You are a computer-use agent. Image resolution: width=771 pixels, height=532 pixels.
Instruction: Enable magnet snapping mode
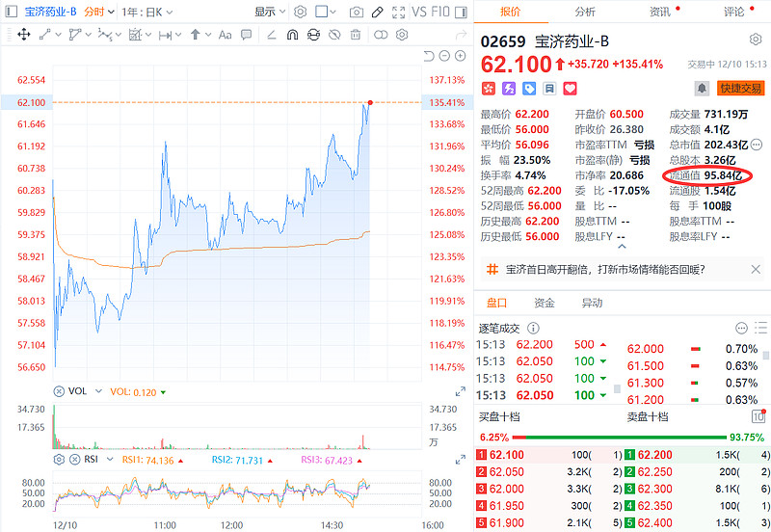[293, 35]
